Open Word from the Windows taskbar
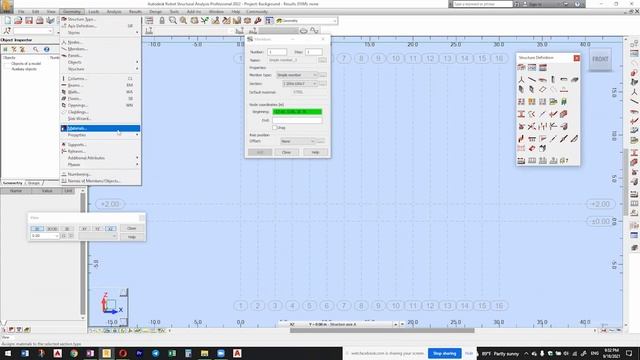This screenshot has width=640, height=360. (x=25, y=353)
